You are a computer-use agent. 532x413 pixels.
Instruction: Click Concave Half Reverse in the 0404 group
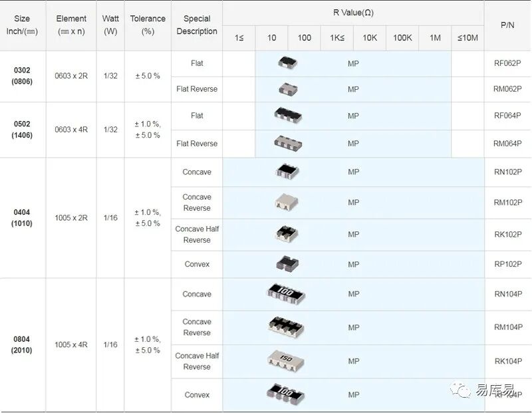click(x=197, y=234)
